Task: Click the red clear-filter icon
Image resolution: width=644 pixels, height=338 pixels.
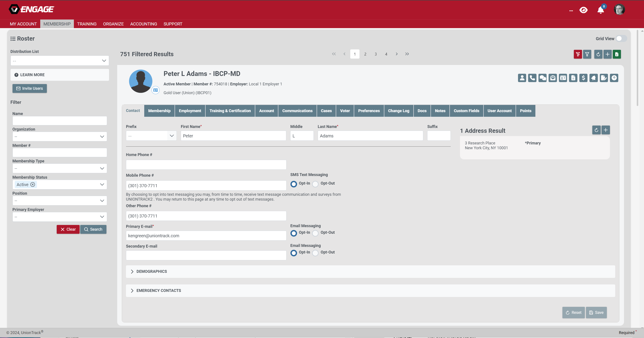Action: tap(578, 54)
